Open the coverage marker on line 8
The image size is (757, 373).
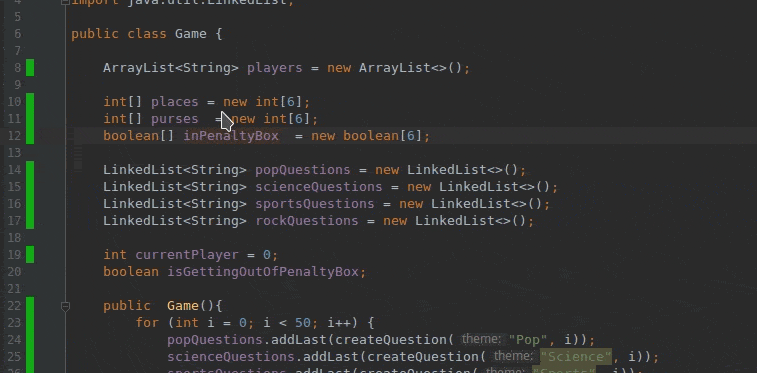click(x=30, y=68)
